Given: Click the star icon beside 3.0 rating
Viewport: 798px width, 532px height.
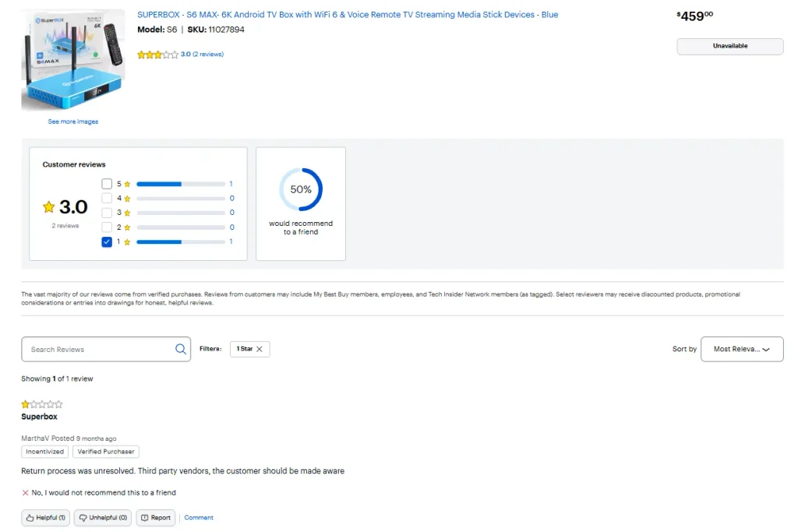Looking at the screenshot, I should tap(49, 207).
